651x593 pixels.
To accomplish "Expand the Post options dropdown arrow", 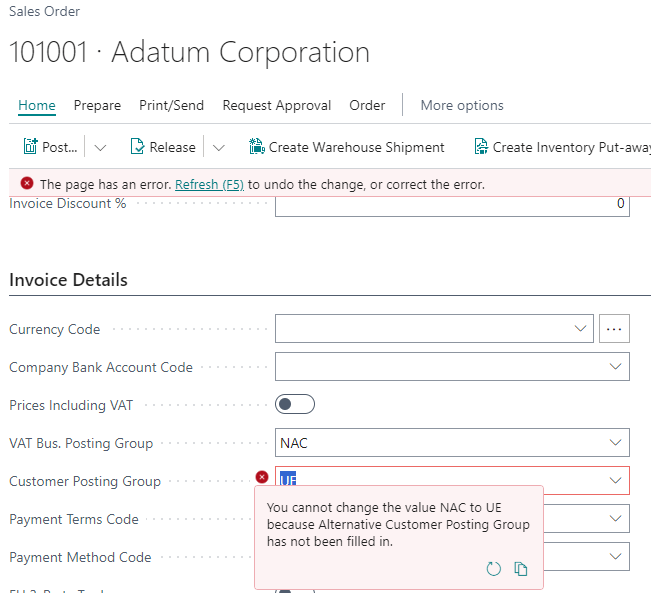I will pos(100,147).
